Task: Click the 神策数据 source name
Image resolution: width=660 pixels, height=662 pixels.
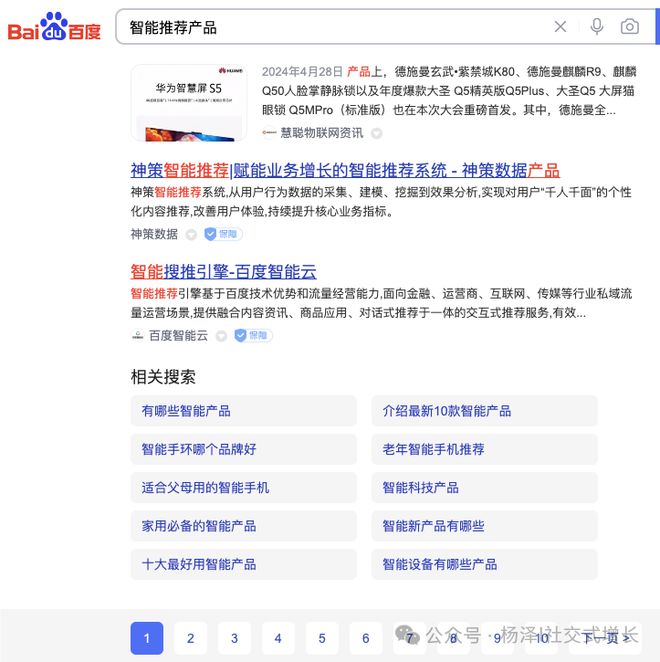Action: coord(154,234)
